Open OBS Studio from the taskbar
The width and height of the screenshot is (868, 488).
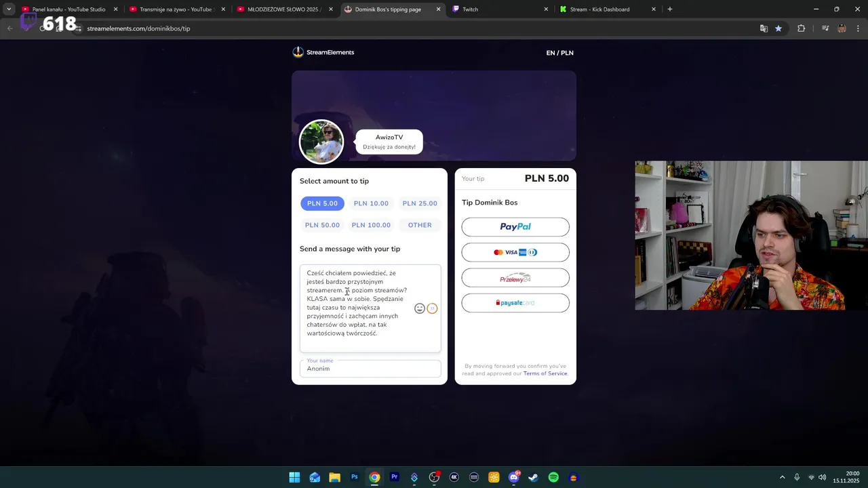tap(434, 477)
